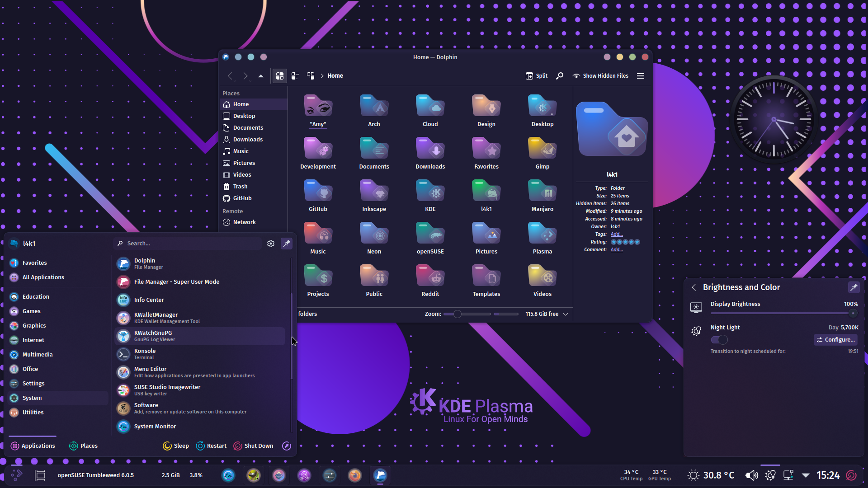Select Trash in Places sidebar
This screenshot has width=868, height=488.
[x=254, y=187]
